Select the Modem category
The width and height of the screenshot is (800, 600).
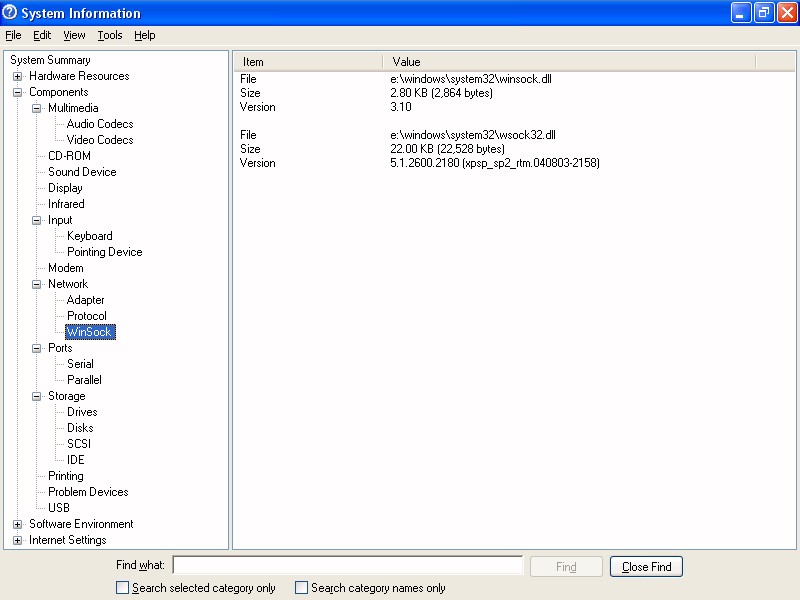click(66, 268)
